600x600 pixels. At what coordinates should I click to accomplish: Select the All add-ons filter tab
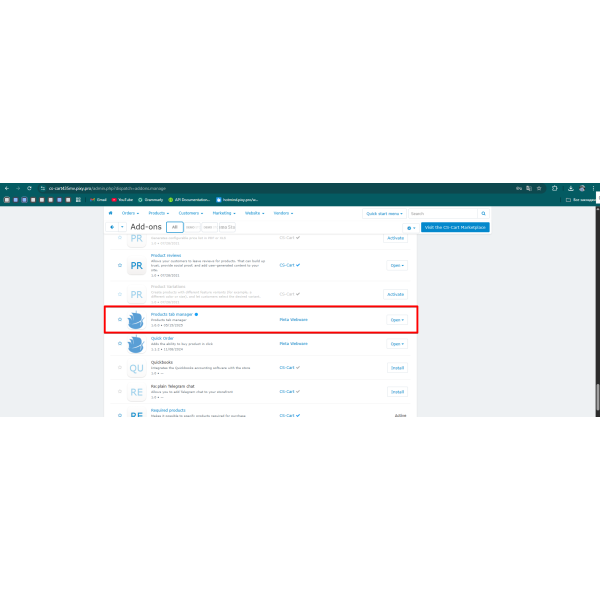click(175, 227)
